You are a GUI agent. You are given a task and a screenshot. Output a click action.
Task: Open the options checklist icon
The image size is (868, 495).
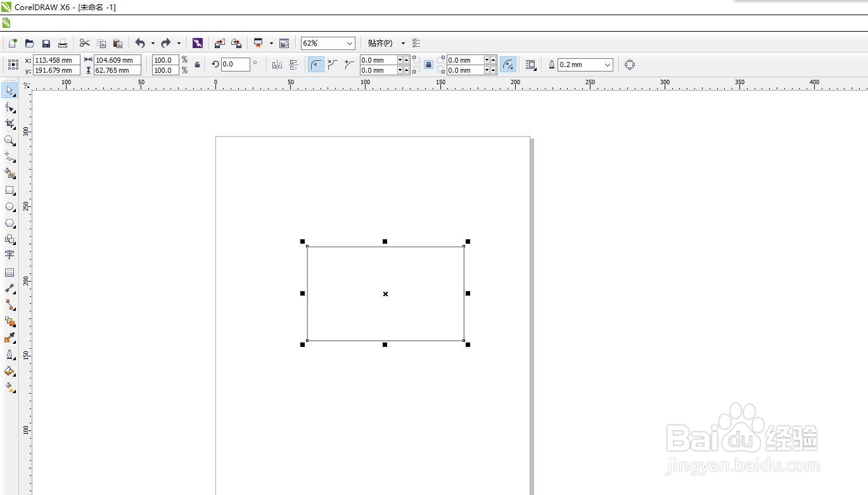point(416,43)
